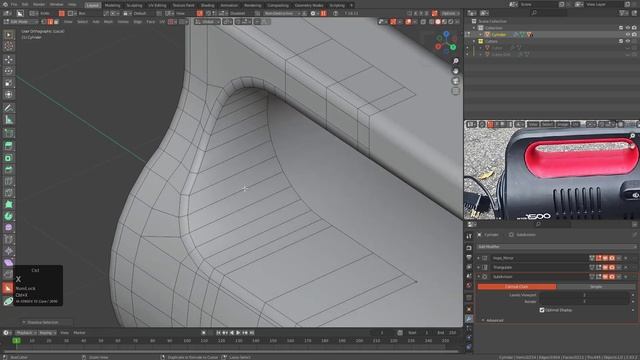The height and width of the screenshot is (360, 640).
Task: Select the Transform tool in the viewport toolbar
Action: point(9,95)
